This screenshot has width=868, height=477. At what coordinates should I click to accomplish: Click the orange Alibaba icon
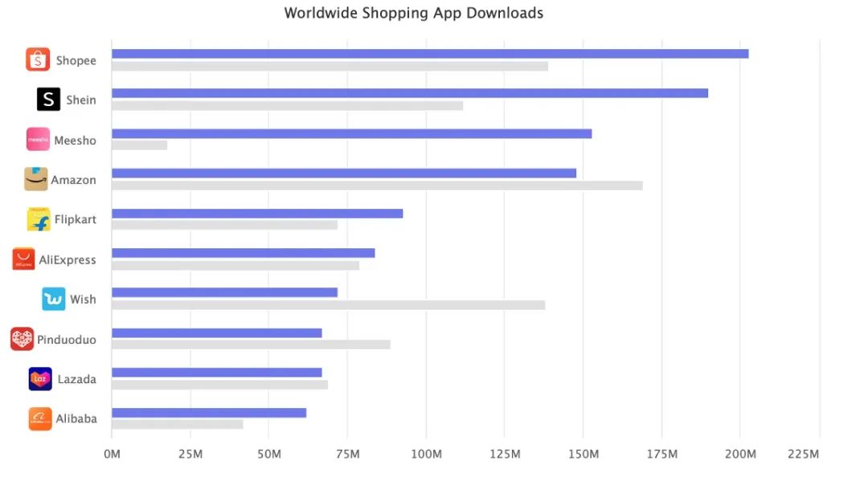coord(40,418)
